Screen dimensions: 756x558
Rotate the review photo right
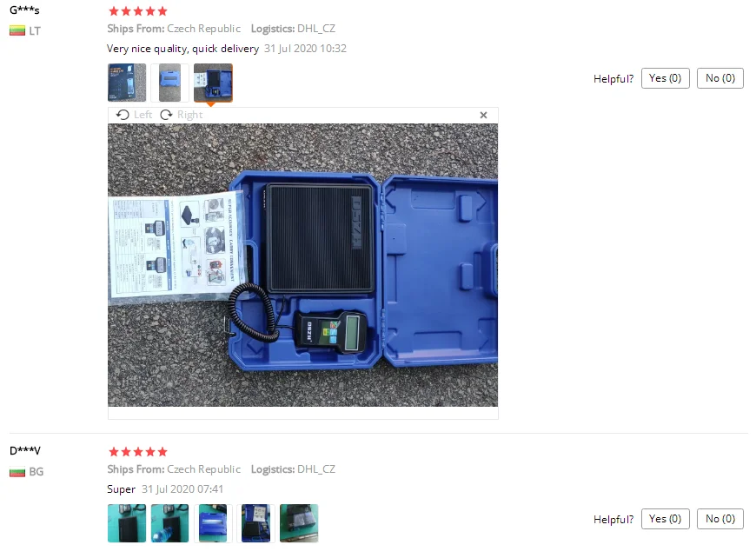click(182, 115)
